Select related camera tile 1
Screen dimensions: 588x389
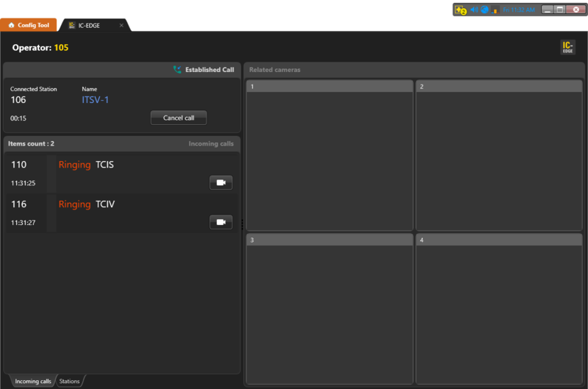click(x=329, y=155)
